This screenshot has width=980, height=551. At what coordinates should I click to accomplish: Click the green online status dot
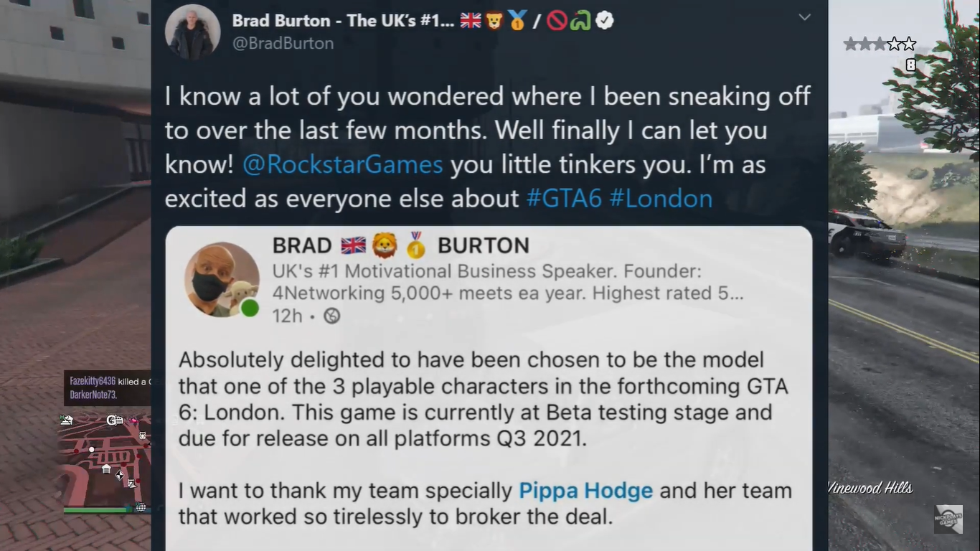250,309
